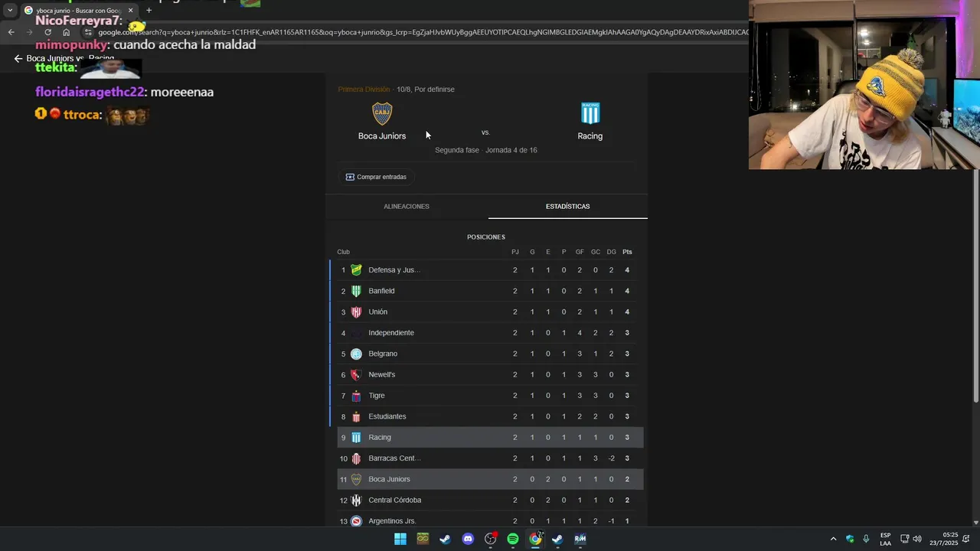The image size is (980, 551).
Task: Open Discord from the taskbar
Action: pos(468,539)
